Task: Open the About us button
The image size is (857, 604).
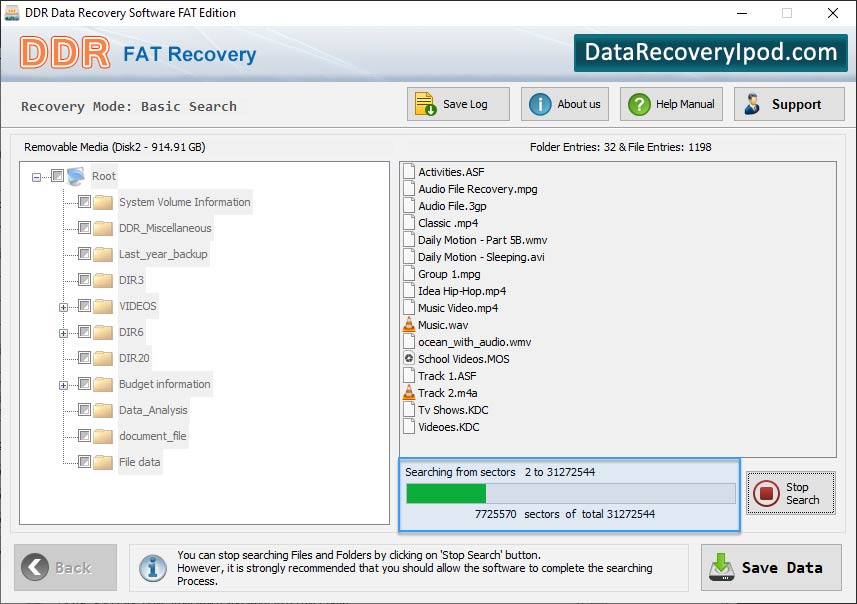Action: 565,104
